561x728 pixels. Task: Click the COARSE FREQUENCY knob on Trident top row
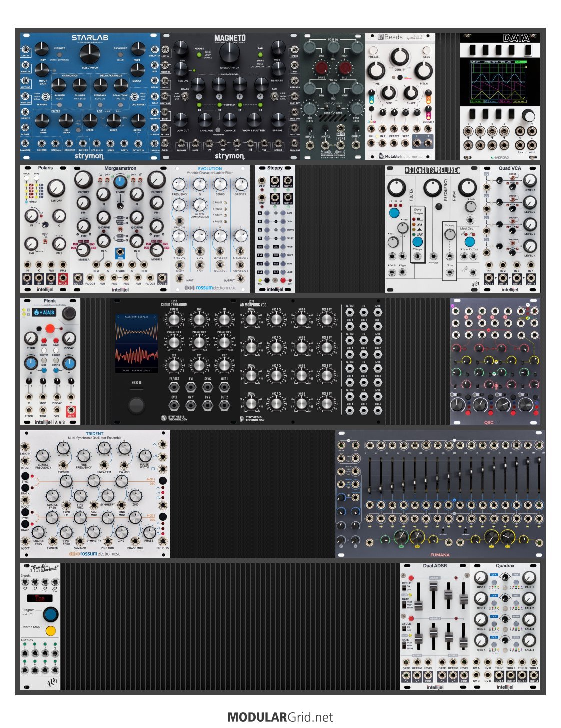(43, 455)
